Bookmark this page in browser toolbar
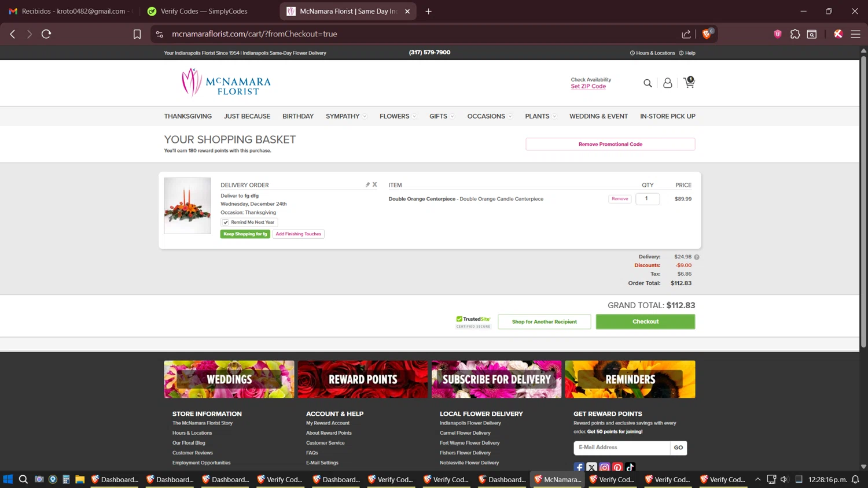 tap(137, 34)
